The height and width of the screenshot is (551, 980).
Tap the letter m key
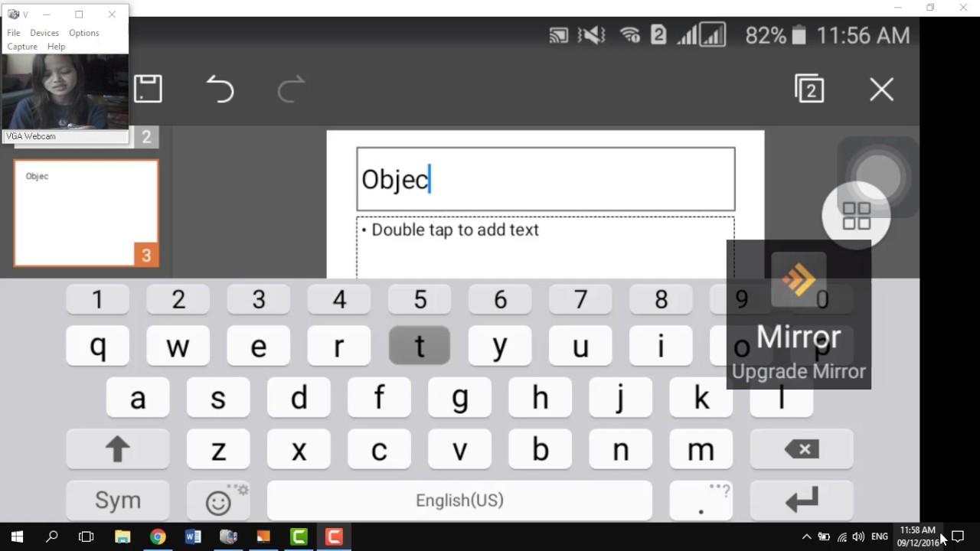701,449
